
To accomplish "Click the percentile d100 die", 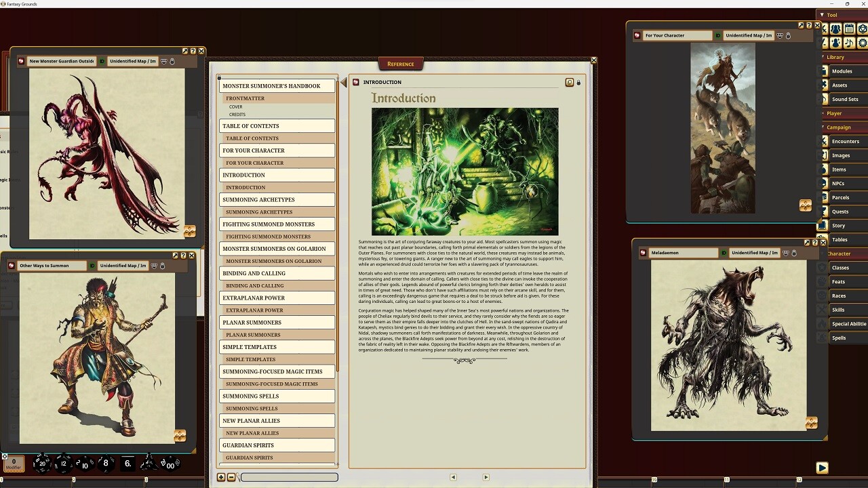I will click(x=169, y=464).
